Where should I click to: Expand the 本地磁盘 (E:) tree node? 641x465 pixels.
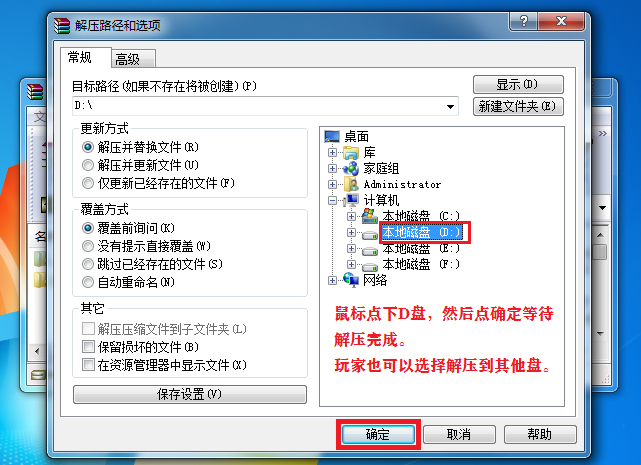351,248
